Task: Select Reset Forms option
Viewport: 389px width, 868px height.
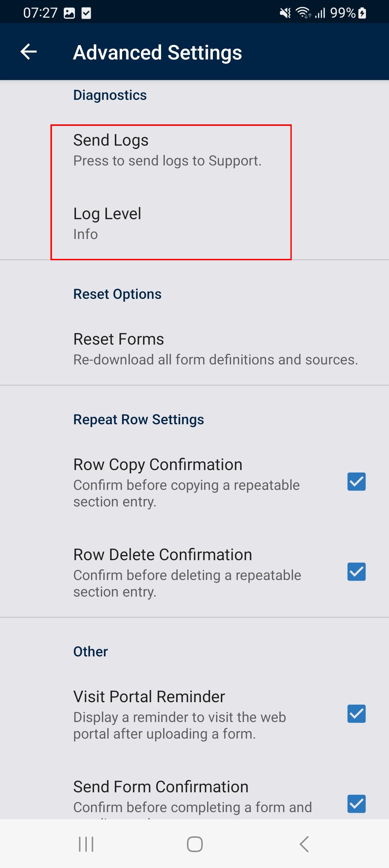Action: coord(194,349)
